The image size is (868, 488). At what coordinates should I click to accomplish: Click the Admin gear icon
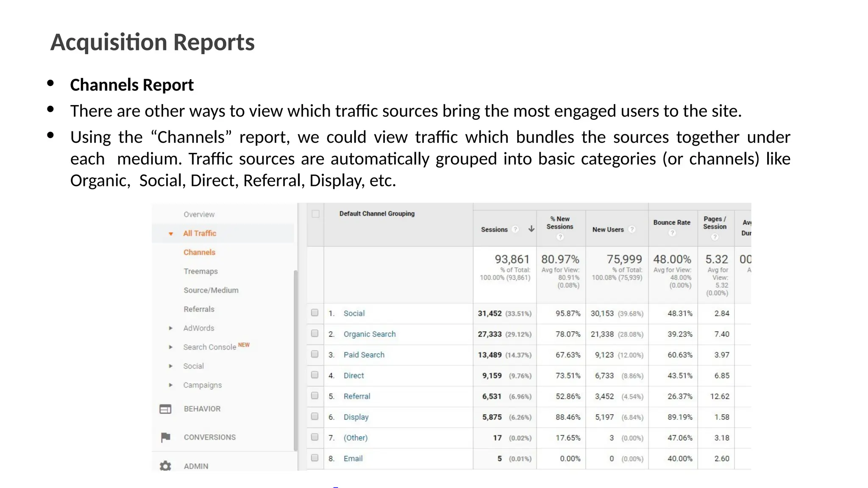[165, 466]
